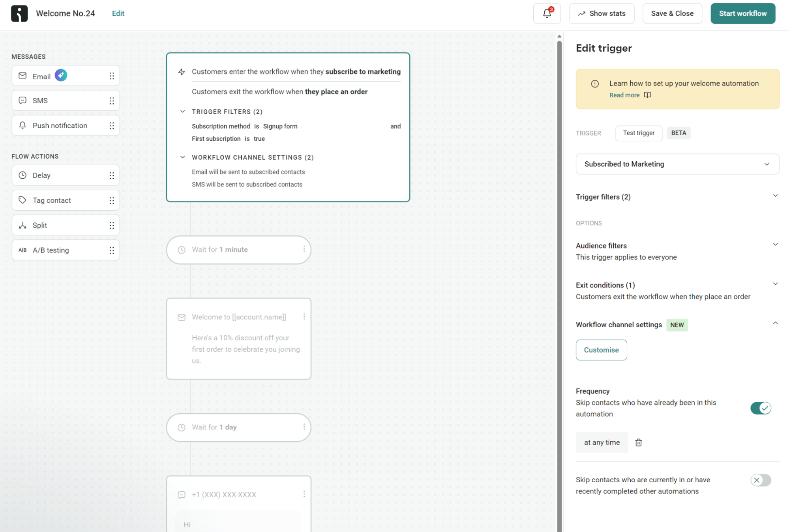The height and width of the screenshot is (532, 789).
Task: Click the Tag contact icon
Action: [22, 200]
